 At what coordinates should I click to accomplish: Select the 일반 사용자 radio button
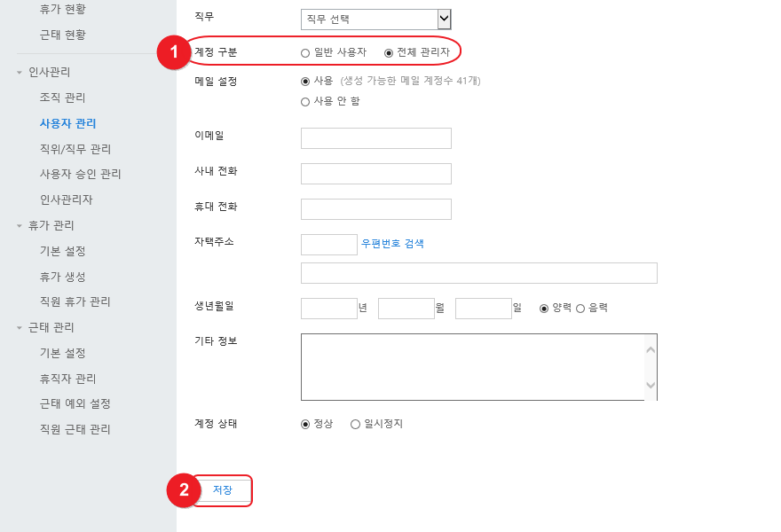pyautogui.click(x=305, y=53)
